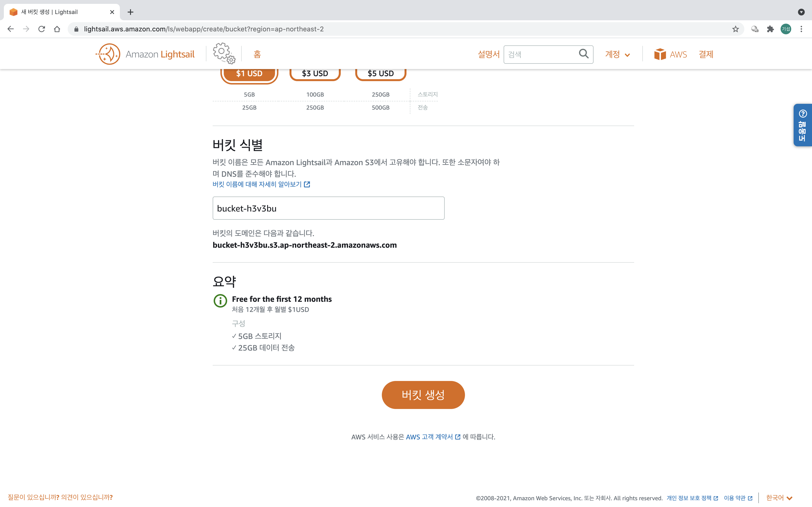Bookmark page with the star icon
Viewport: 812px width, 507px height.
pyautogui.click(x=735, y=29)
